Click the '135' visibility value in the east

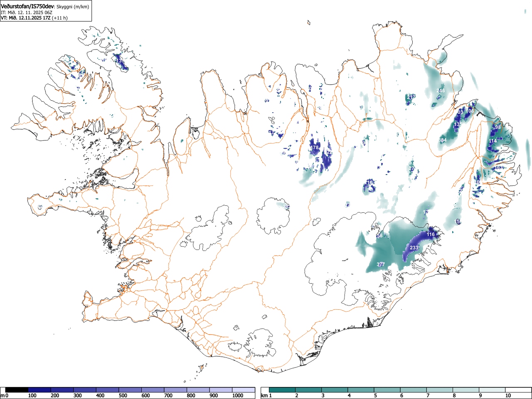click(458, 125)
